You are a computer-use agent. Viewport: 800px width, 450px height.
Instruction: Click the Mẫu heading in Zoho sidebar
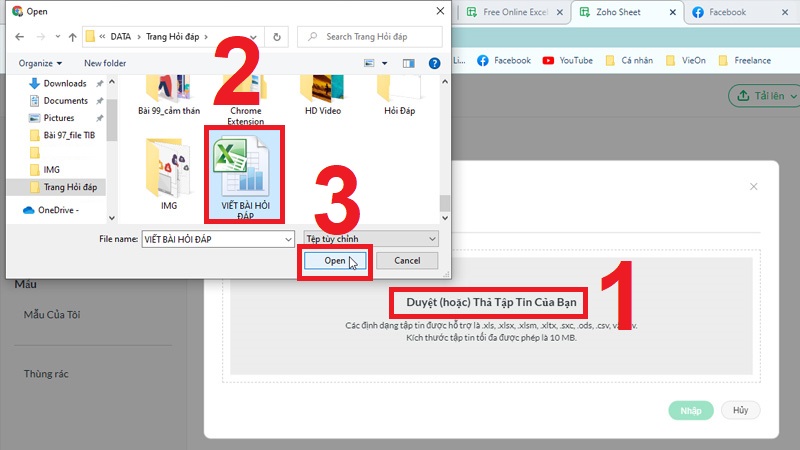pos(26,285)
